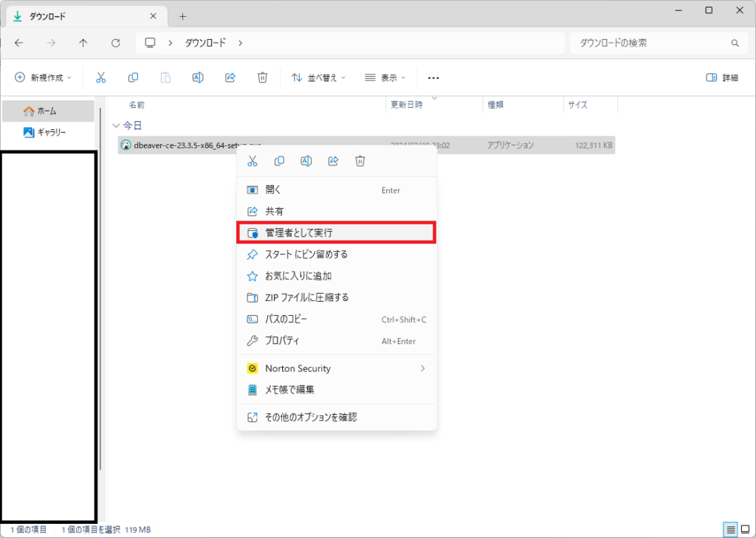Viewport: 756px width, 538px height.
Task: Click the toolbar Copy icon
Action: (133, 77)
